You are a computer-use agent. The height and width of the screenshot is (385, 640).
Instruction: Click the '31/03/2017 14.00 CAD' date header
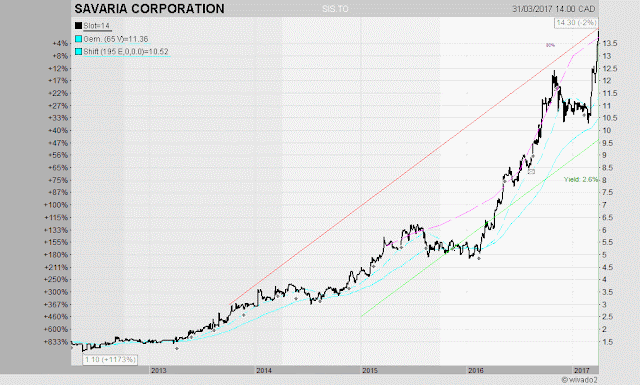[x=553, y=9]
